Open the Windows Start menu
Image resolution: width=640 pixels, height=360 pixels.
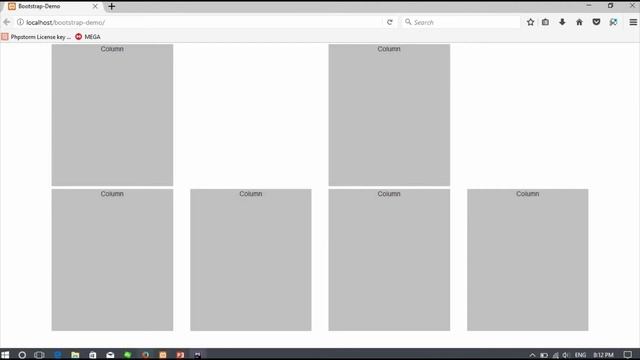[x=5, y=355]
